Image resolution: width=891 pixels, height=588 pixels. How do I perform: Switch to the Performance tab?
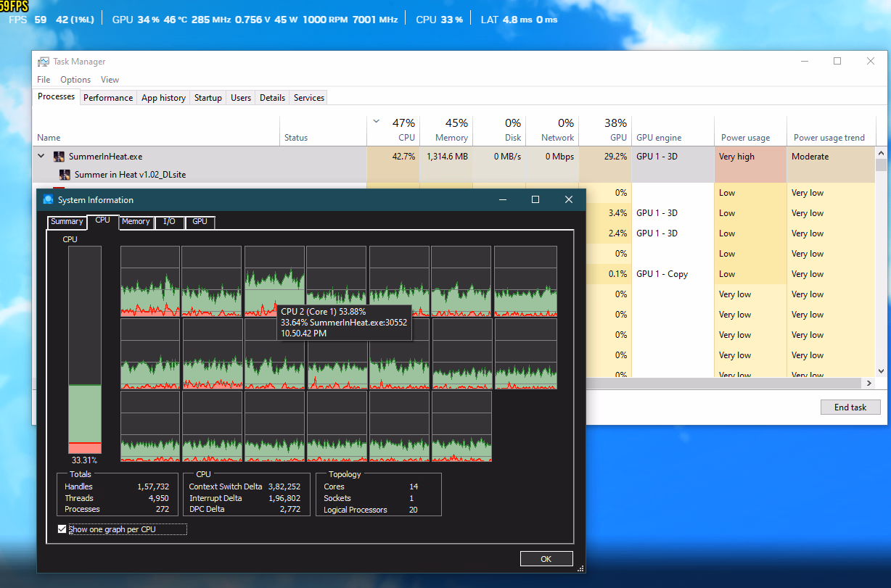pos(108,98)
